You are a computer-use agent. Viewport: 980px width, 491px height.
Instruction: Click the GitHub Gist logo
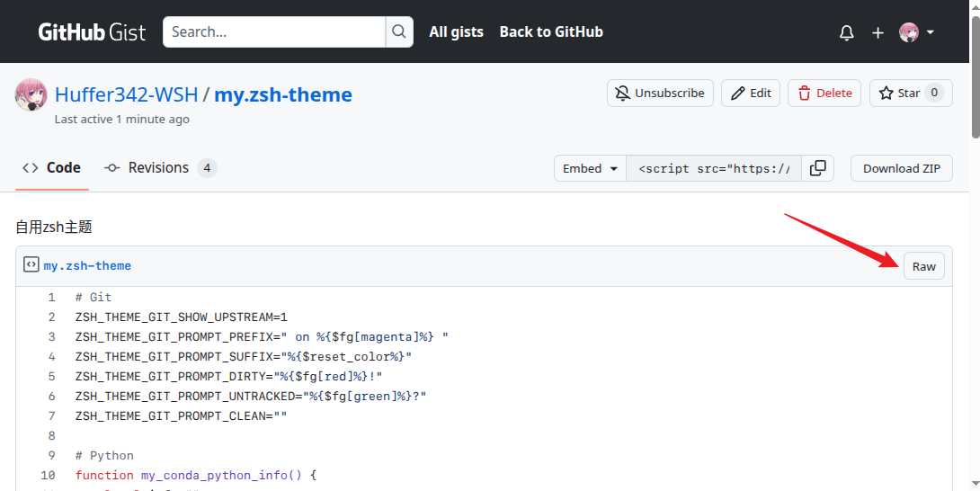(92, 32)
